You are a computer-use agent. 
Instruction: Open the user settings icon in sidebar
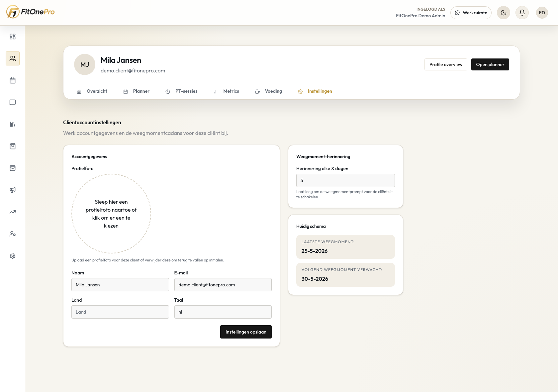pos(13,234)
